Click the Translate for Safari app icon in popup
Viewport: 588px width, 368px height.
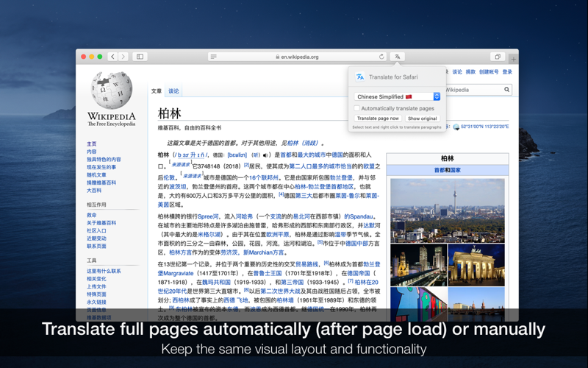pyautogui.click(x=360, y=77)
